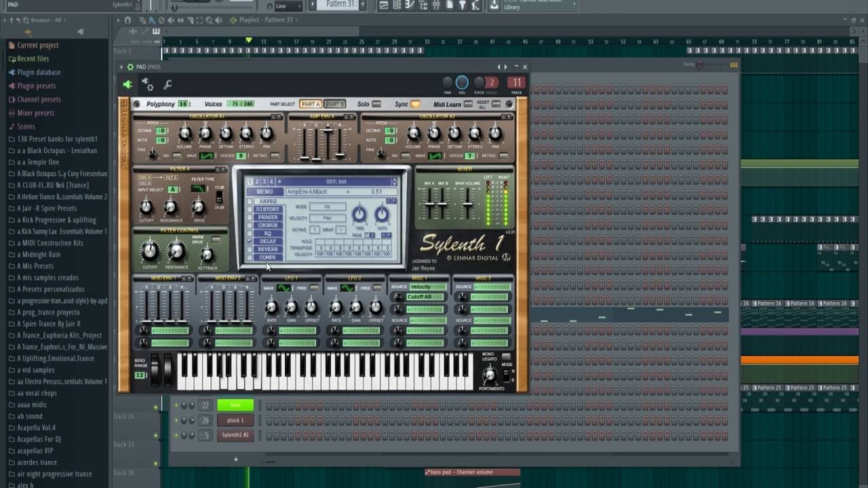Open Mixer presets in browser

[x=35, y=113]
